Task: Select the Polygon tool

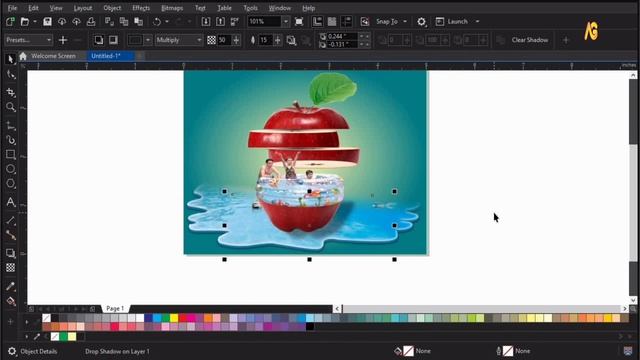Action: (x=11, y=184)
